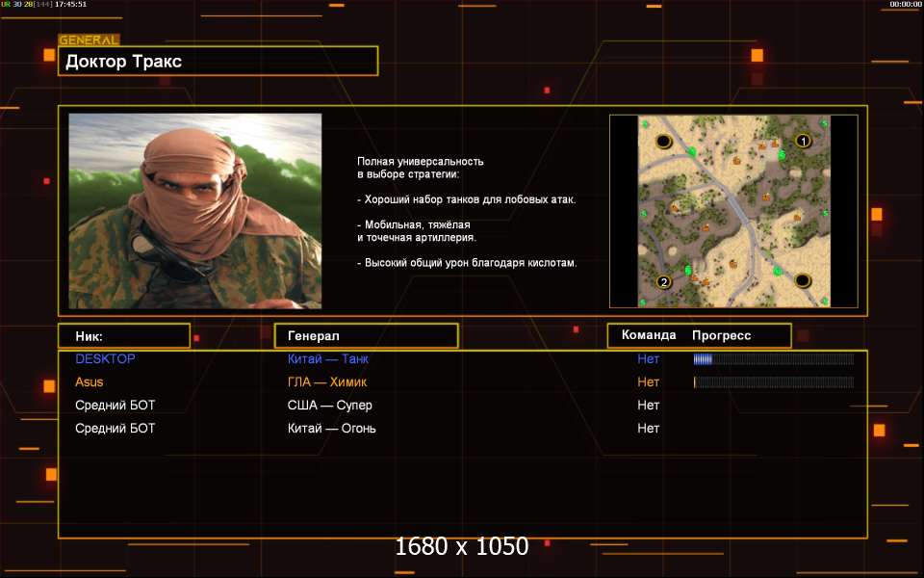Click the Ник: column header
The image size is (924, 578).
tap(124, 336)
